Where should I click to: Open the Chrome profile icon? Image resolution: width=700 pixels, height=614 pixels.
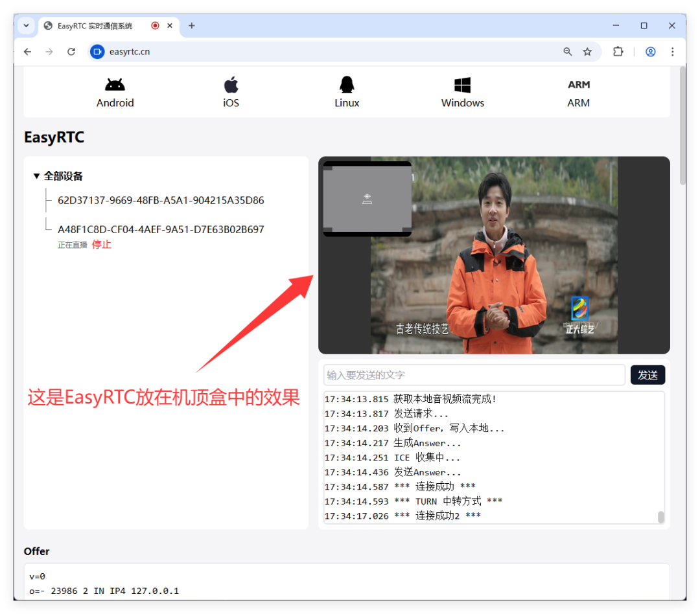coord(651,52)
